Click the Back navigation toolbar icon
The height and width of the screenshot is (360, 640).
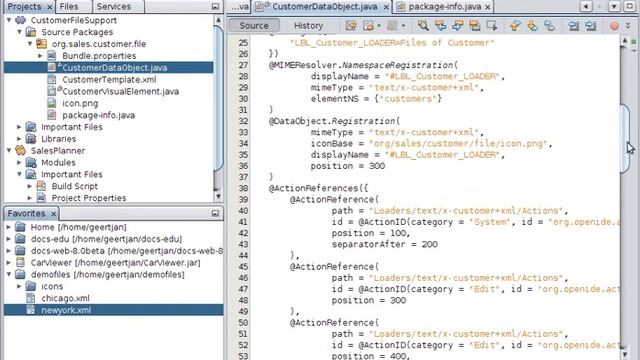(x=369, y=26)
